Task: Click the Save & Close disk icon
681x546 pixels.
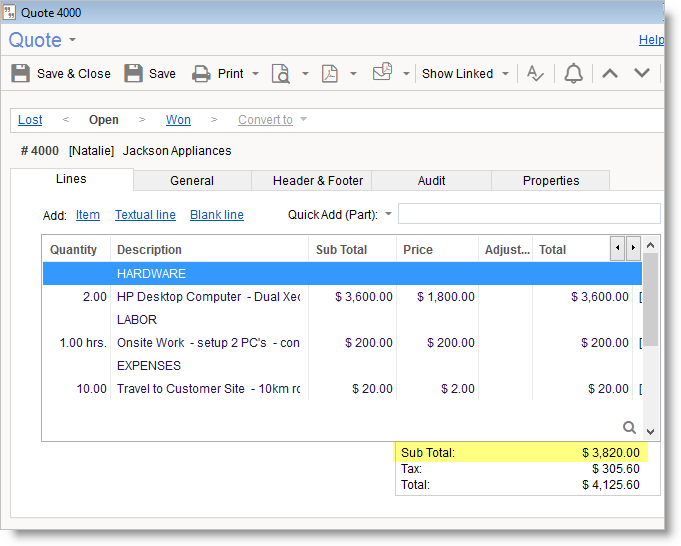Action: (21, 73)
